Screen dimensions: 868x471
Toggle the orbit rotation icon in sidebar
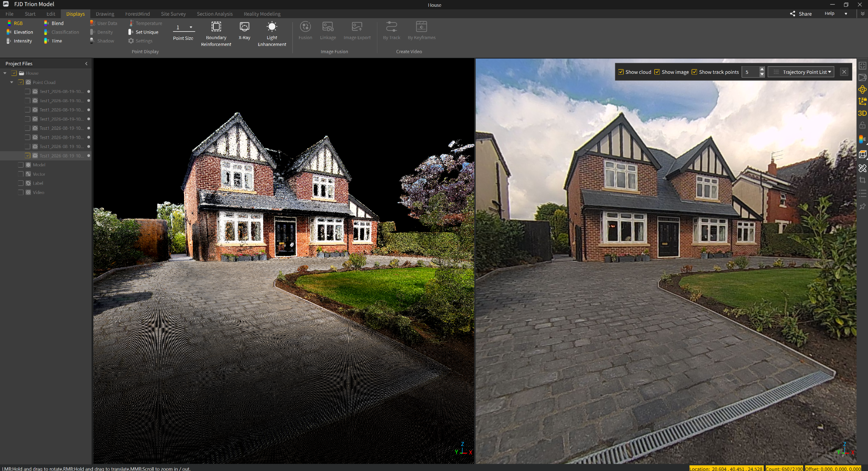pos(862,90)
